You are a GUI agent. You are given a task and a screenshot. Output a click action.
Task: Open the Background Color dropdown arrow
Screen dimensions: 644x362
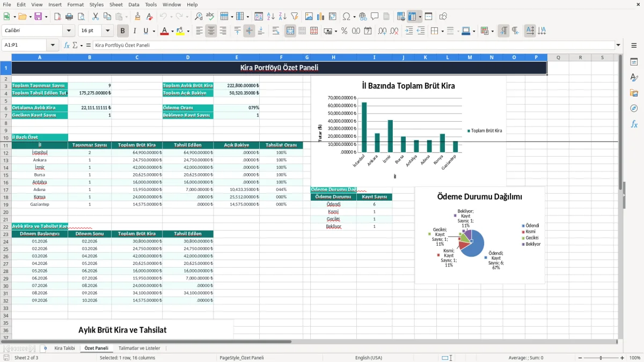(x=188, y=31)
